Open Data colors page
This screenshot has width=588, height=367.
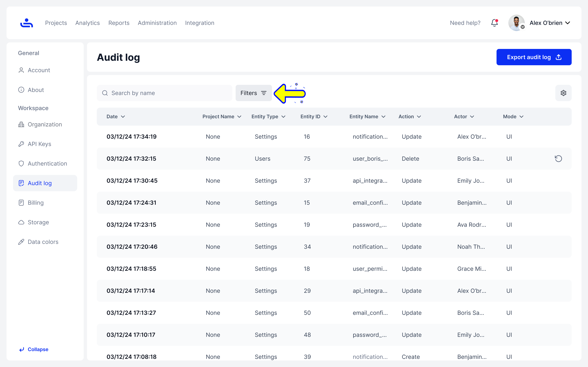click(x=43, y=242)
